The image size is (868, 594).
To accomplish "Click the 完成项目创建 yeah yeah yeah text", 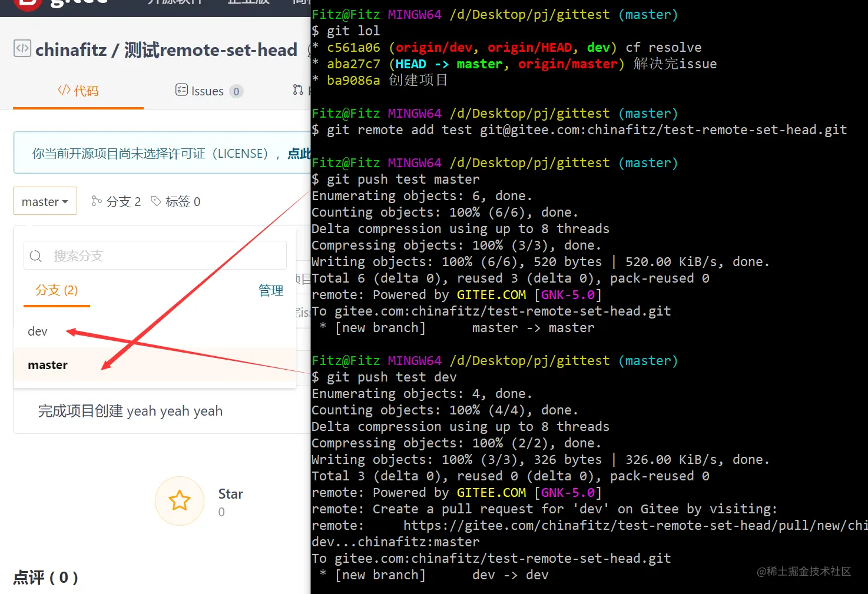I will (130, 411).
